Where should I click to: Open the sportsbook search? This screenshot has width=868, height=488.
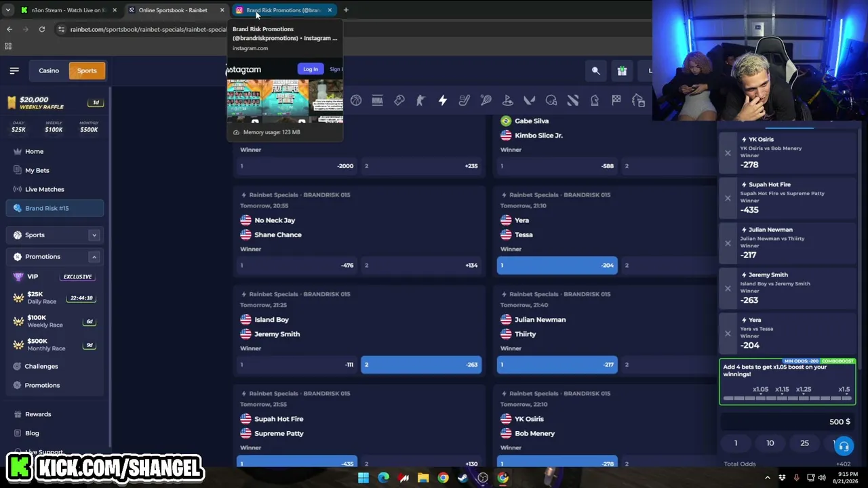pyautogui.click(x=595, y=70)
